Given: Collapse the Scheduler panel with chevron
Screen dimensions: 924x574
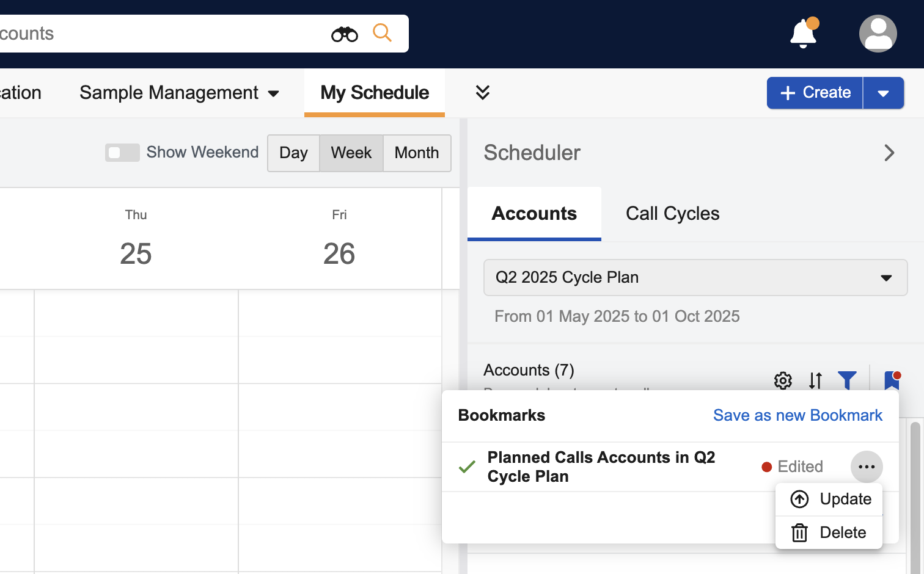Looking at the screenshot, I should tap(889, 153).
